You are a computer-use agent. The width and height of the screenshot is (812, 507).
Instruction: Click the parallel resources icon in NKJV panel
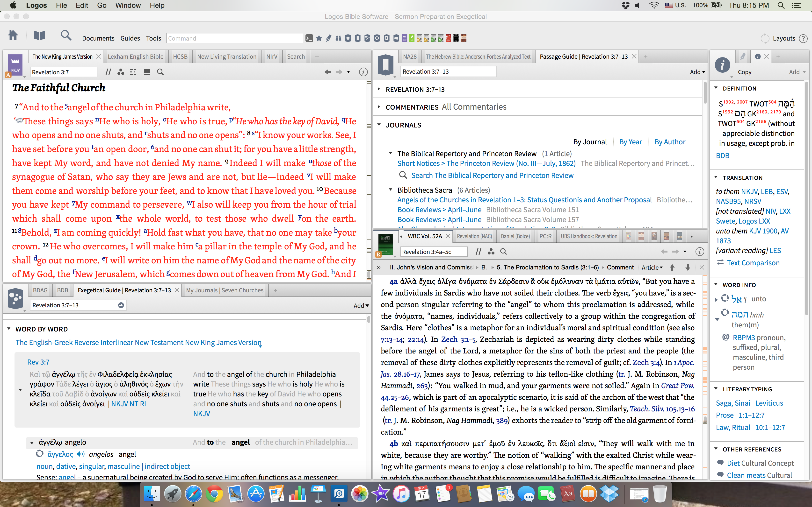108,72
